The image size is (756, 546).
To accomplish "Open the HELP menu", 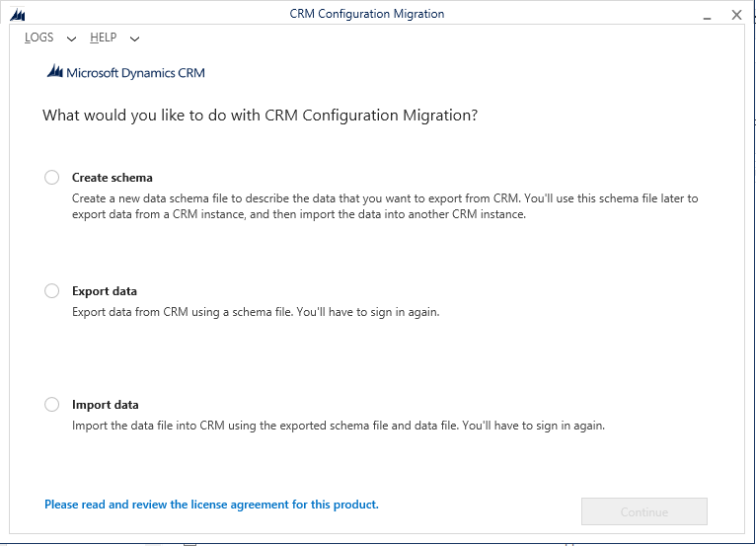I will [103, 38].
